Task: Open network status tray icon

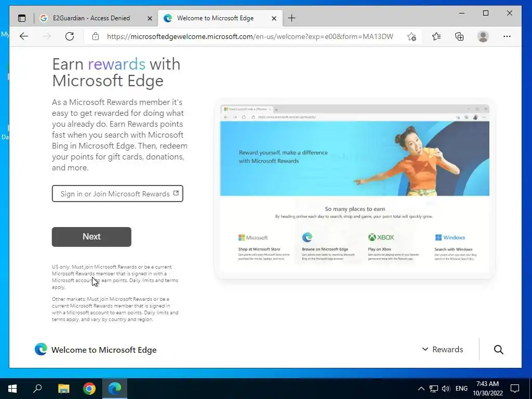Action: click(x=434, y=389)
